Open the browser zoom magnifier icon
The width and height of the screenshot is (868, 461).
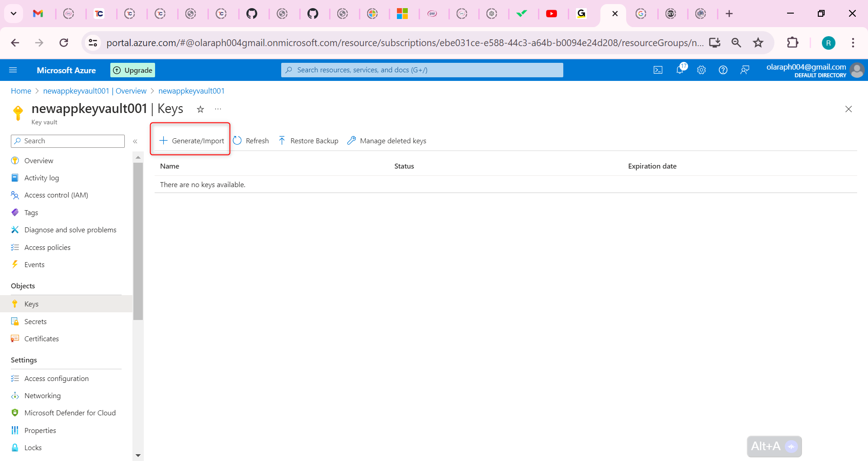click(x=736, y=43)
